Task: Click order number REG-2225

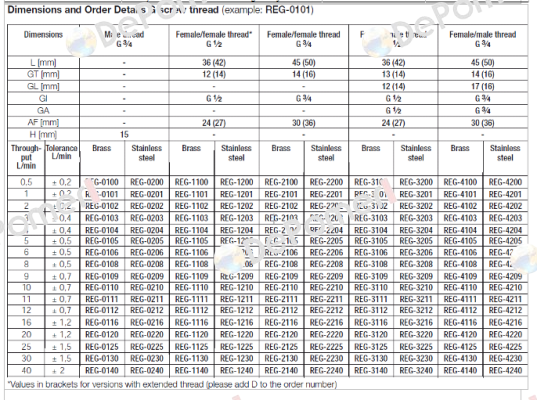Action: pyautogui.click(x=326, y=347)
